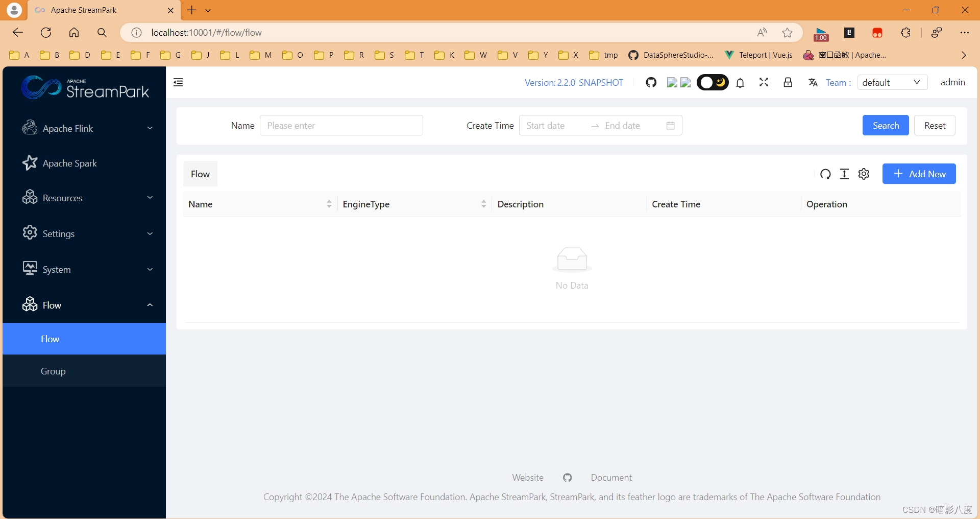Viewport: 980px width, 519px height.
Task: Collapse the sidebar with the menu fold icon
Action: pos(178,82)
